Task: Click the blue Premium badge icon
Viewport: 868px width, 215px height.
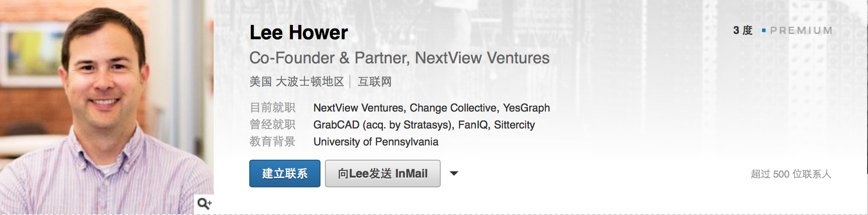Action: [x=764, y=30]
